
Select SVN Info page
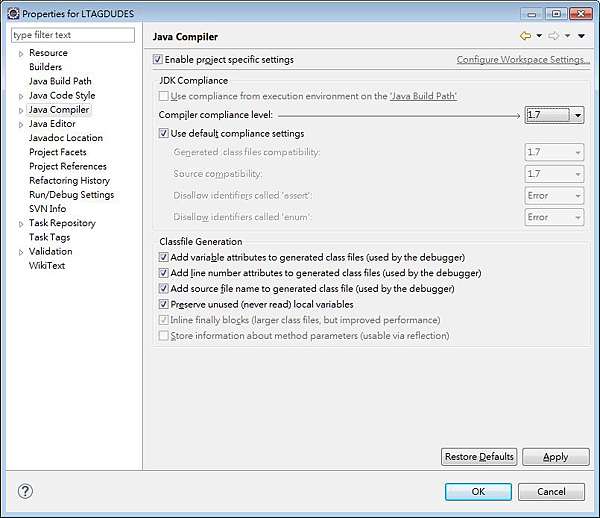tap(47, 209)
